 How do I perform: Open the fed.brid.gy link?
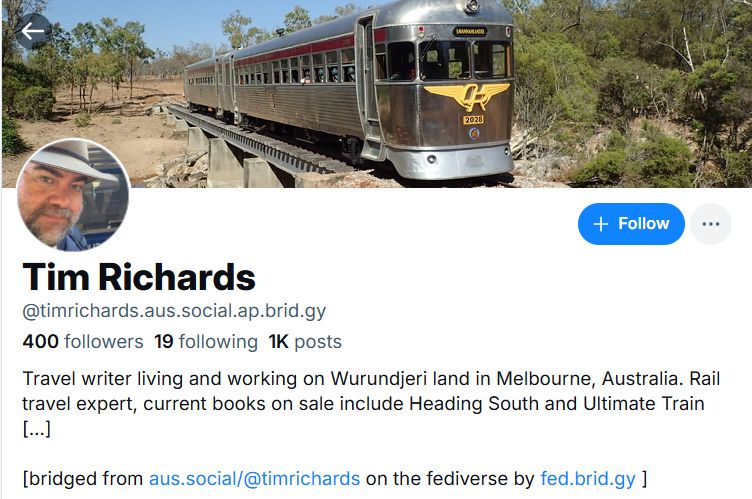588,479
